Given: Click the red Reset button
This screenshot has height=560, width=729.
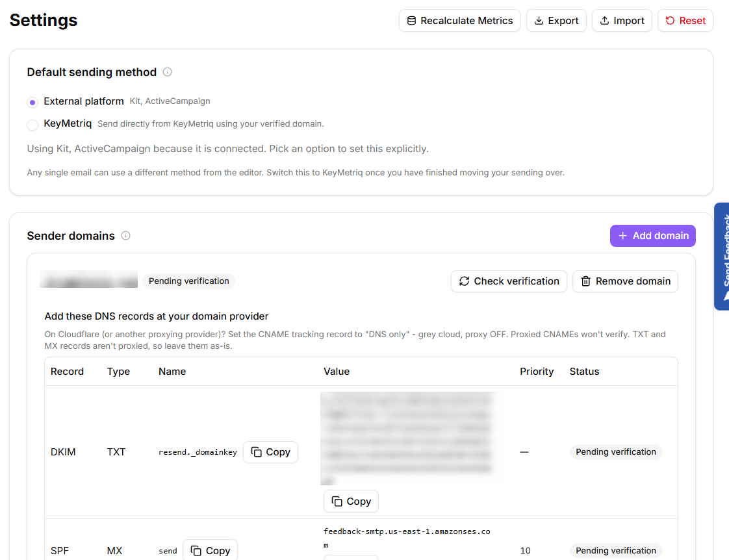Looking at the screenshot, I should [685, 20].
